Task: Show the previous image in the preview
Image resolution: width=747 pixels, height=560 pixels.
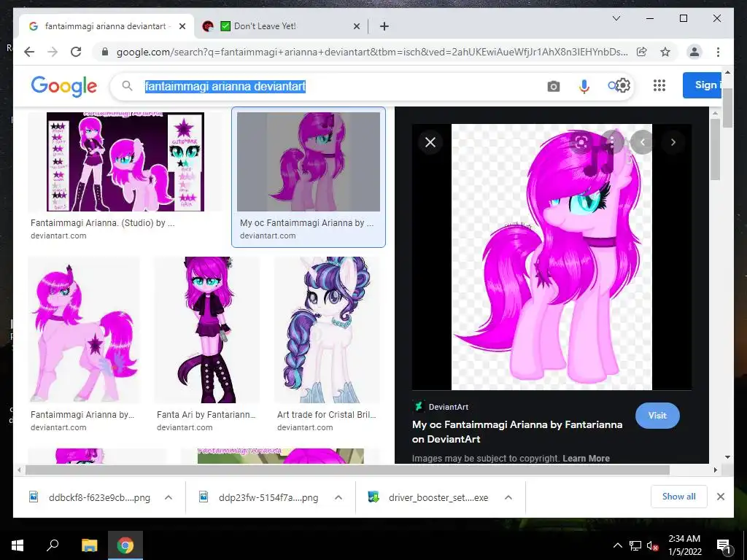Action: [x=642, y=142]
